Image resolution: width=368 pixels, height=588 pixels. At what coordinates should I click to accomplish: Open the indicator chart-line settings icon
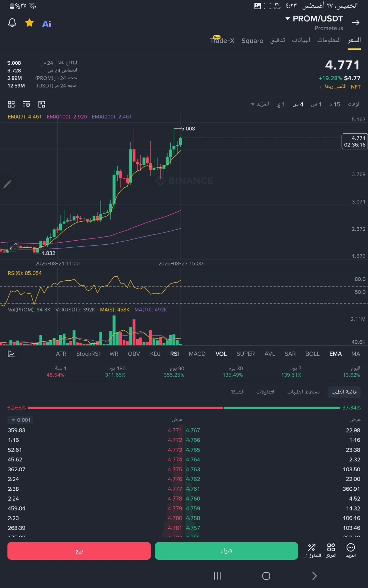[11, 354]
